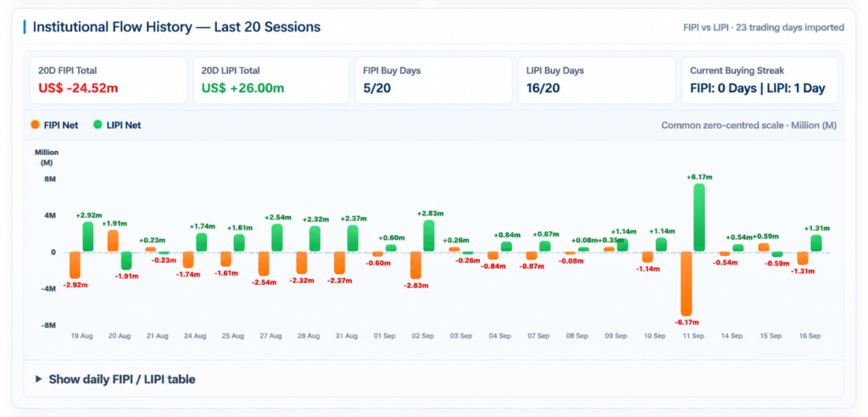Open the FIPI Buy Days card
The height and width of the screenshot is (417, 868).
[x=433, y=81]
